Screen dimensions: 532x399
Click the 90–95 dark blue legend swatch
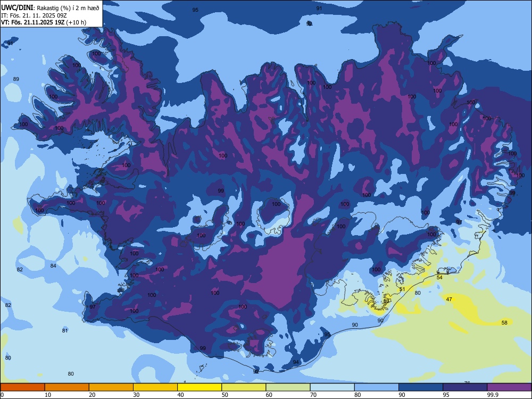(x=421, y=387)
